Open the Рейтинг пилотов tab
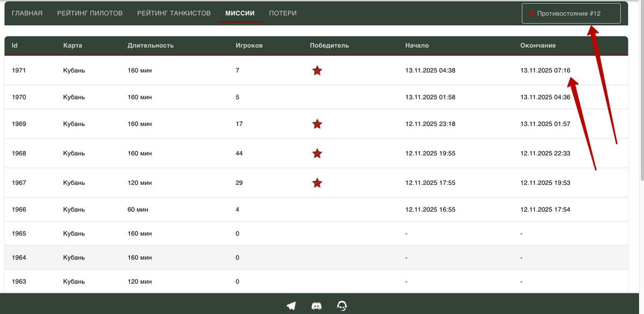644x314 pixels. [90, 13]
